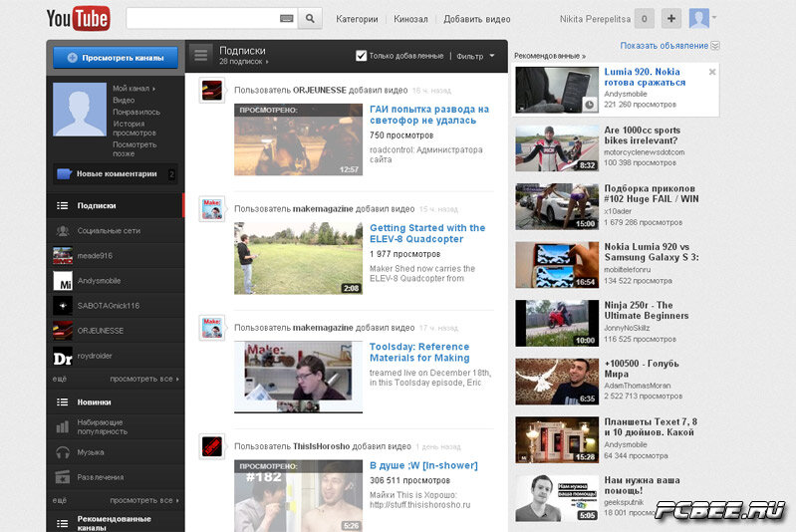This screenshot has width=796, height=532.
Task: Open the meade916 channel icon
Action: click(x=63, y=255)
